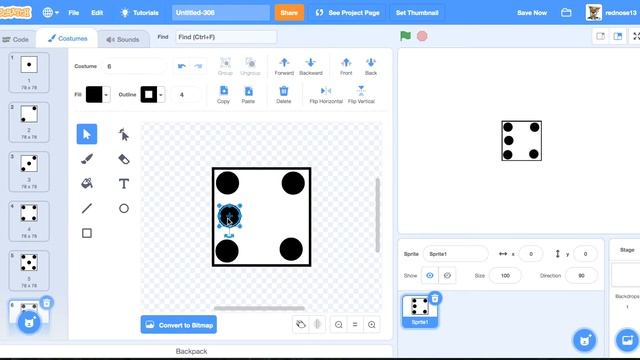Viewport: 640px width, 360px height.
Task: Open the Outline color dropdown
Action: 161,95
